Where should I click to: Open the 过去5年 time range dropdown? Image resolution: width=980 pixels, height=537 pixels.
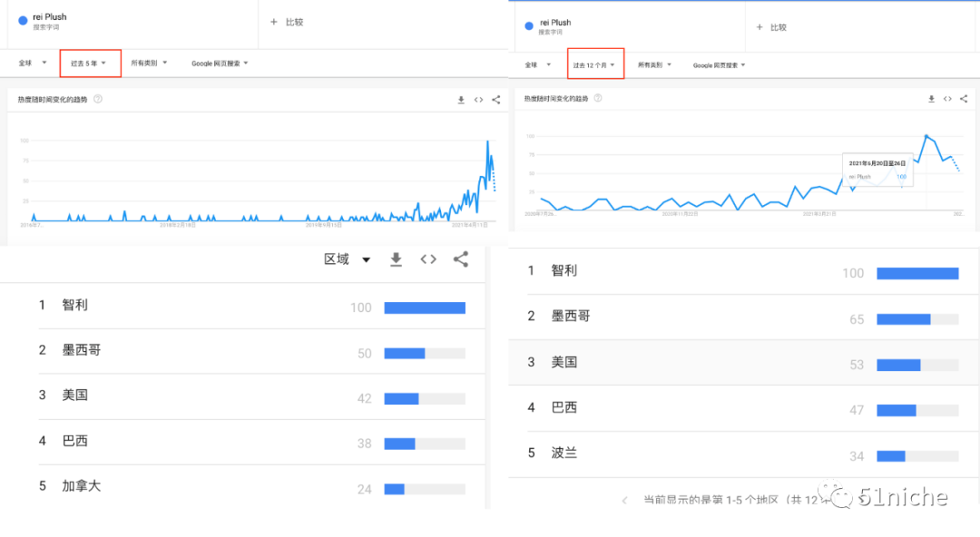tap(89, 63)
